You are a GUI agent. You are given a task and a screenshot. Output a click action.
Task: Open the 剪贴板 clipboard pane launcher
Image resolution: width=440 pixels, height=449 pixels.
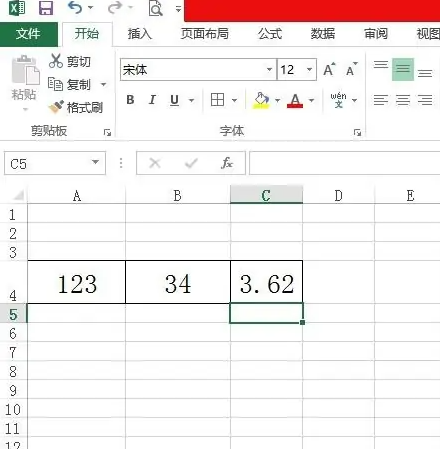point(107,133)
